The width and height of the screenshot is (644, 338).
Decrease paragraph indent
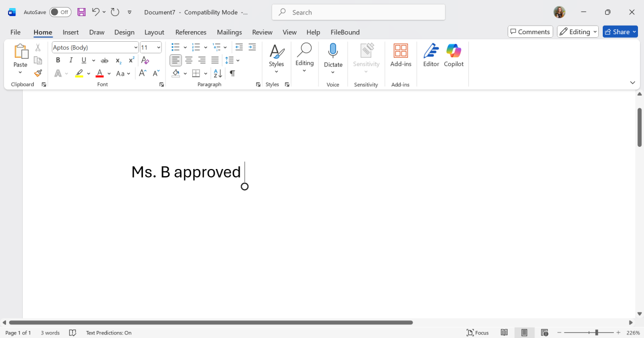(239, 47)
